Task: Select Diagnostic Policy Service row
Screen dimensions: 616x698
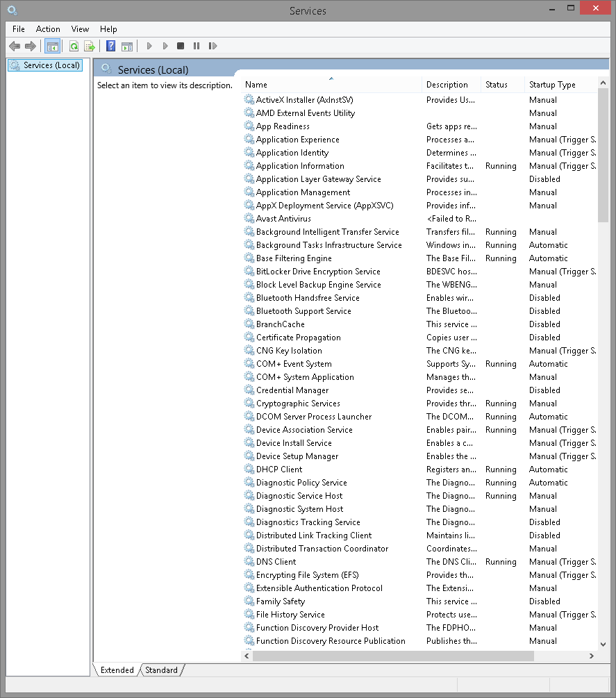Action: (420, 483)
